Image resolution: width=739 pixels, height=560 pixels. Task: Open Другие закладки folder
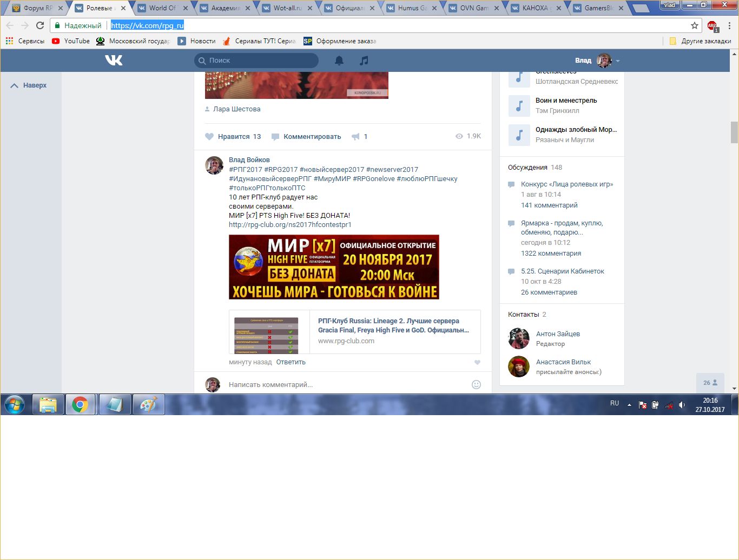click(700, 41)
